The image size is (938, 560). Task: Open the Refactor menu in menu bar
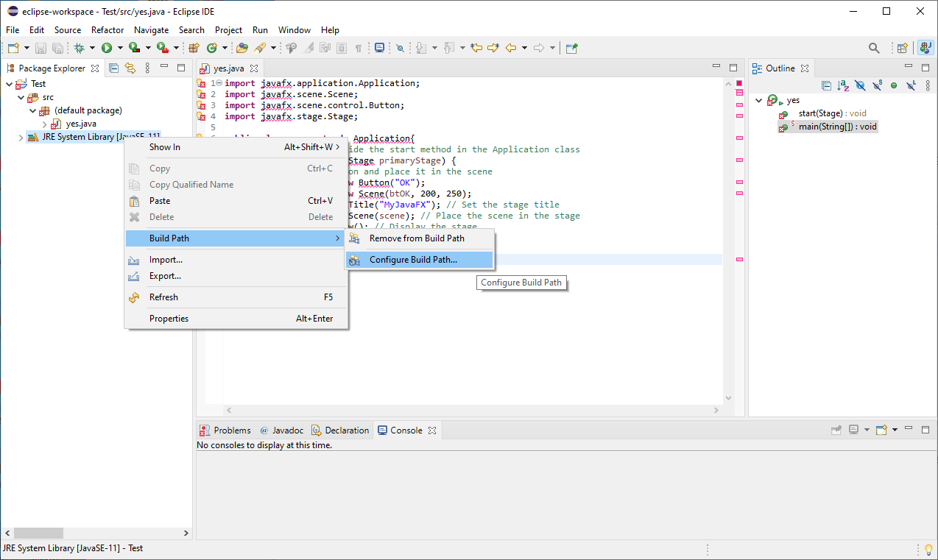click(x=107, y=30)
